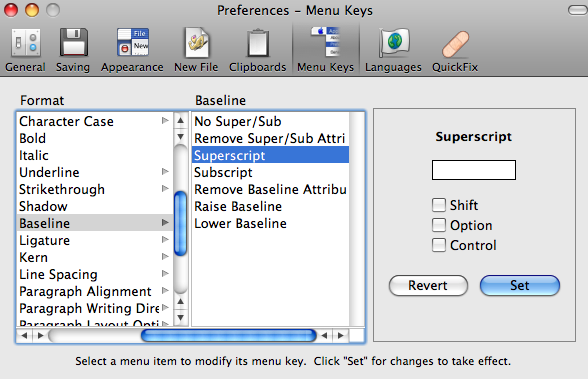This screenshot has width=588, height=379.
Task: Select Character Case in Format list
Action: tap(95, 121)
